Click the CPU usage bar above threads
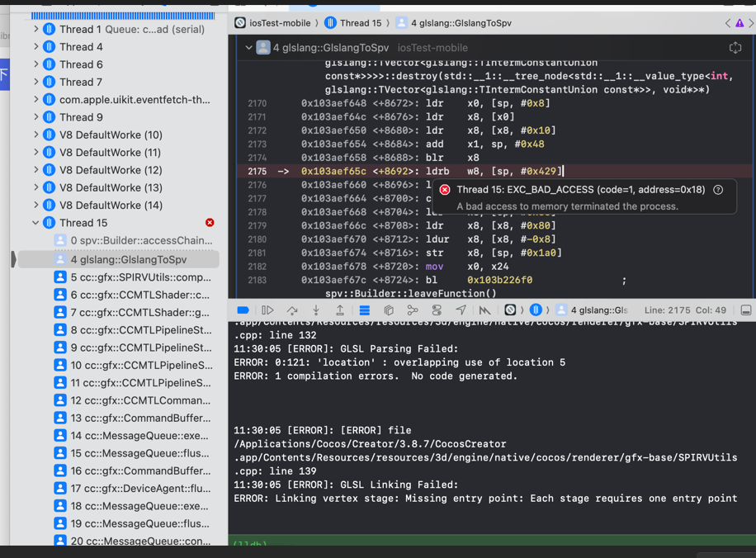 click(x=123, y=16)
